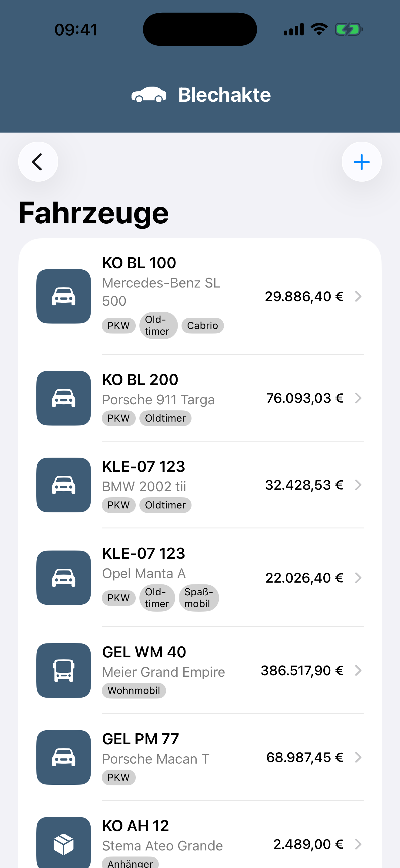Tap the box icon for KO AH 12 trailer

pos(63,842)
